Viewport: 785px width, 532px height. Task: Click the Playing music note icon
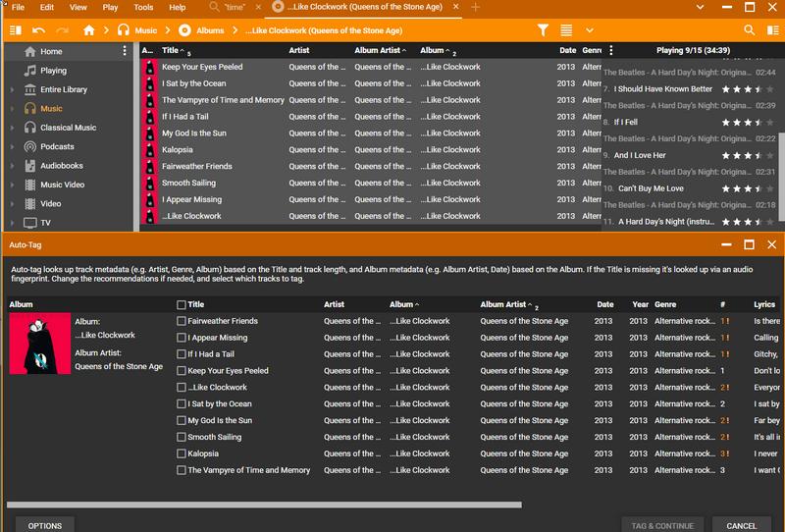[30, 71]
